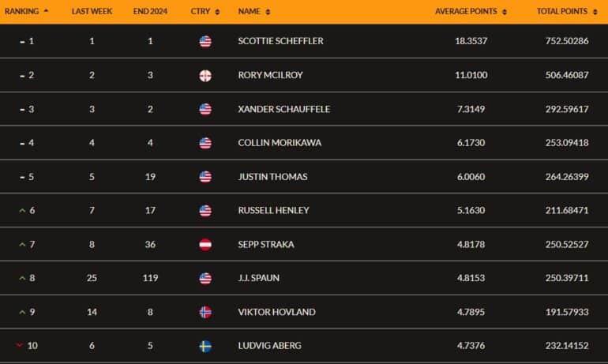Click Russell Henley's name
The width and height of the screenshot is (608, 364).
click(275, 211)
